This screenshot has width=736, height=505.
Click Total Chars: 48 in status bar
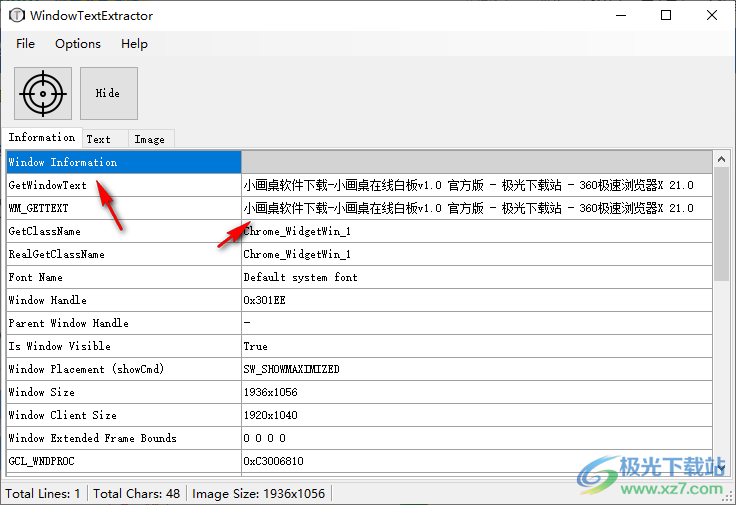click(137, 494)
